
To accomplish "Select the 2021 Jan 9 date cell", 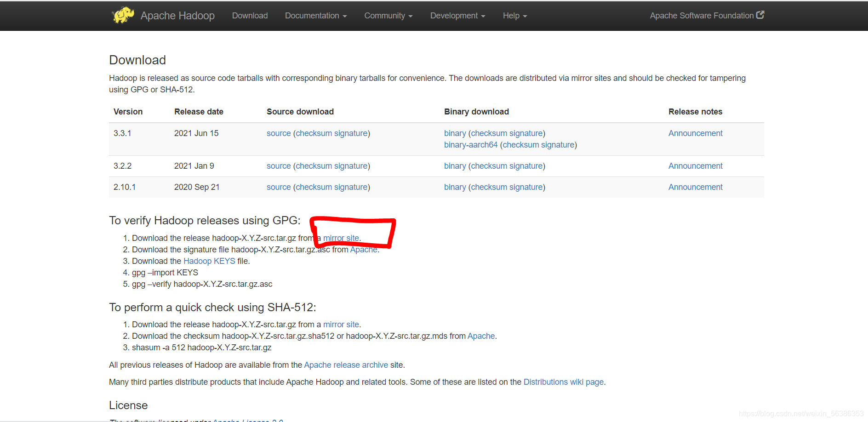I will click(194, 166).
